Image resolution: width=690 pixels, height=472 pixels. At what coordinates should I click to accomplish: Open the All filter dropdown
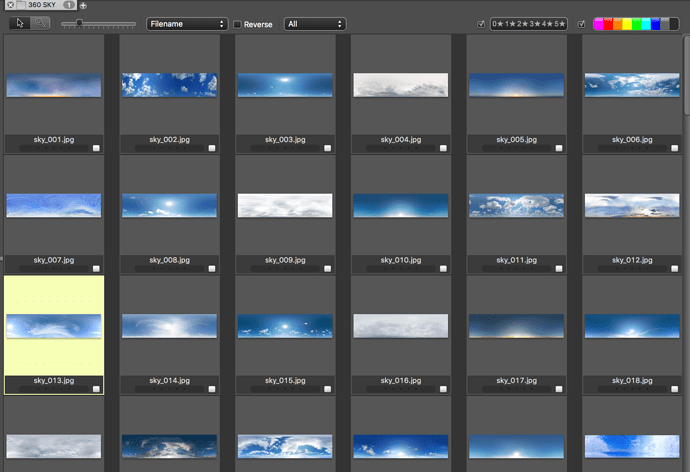pos(315,24)
